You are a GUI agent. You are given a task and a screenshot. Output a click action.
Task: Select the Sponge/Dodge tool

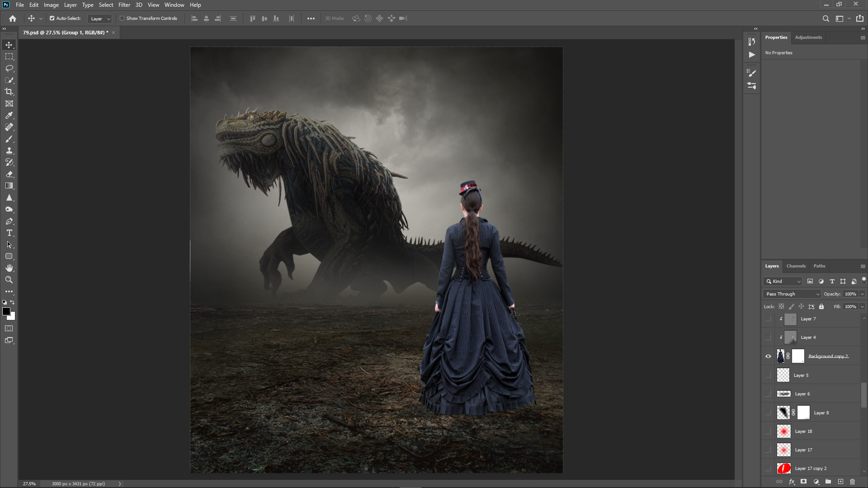pos(9,209)
